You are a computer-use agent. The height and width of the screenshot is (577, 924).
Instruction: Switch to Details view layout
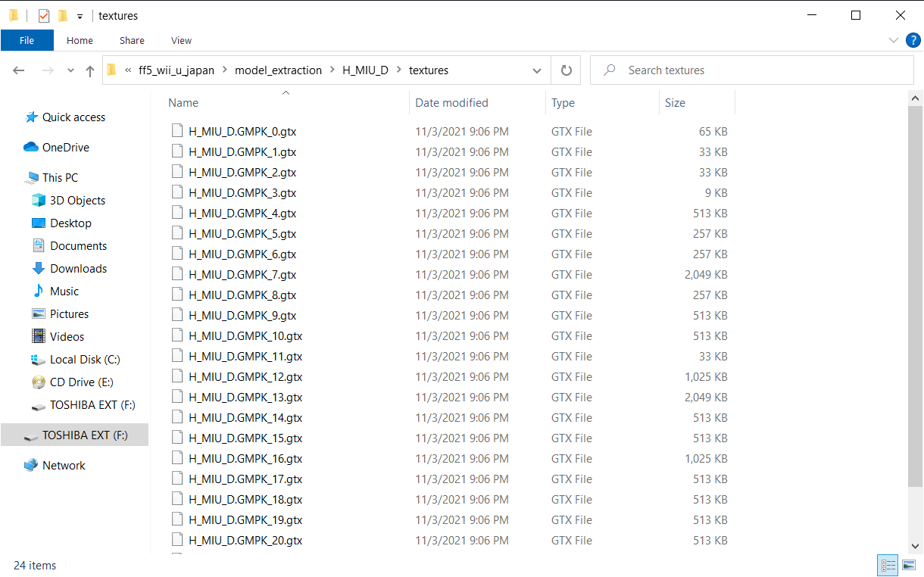888,565
